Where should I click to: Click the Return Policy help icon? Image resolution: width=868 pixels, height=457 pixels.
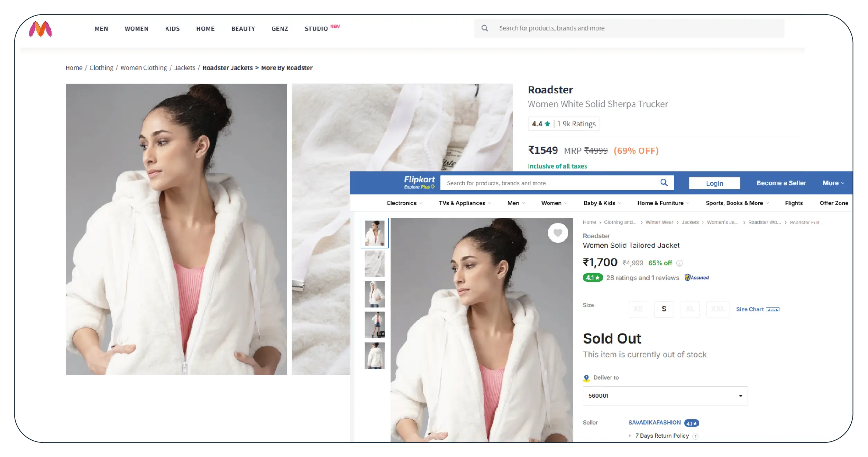tap(696, 436)
